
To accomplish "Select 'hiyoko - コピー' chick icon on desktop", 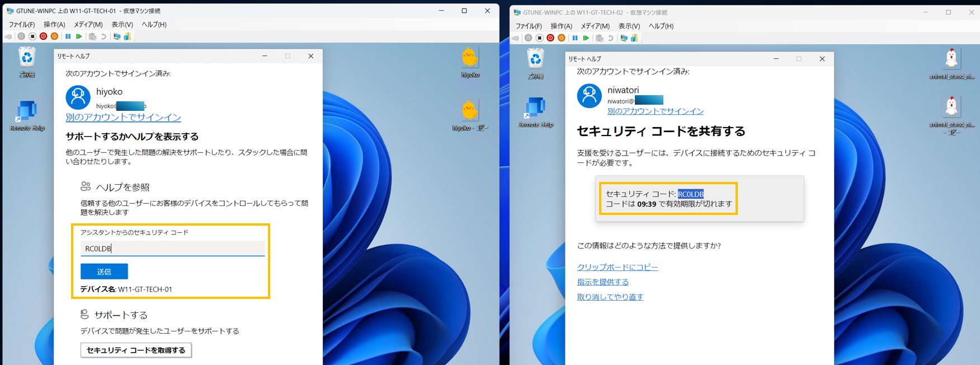I will coord(470,116).
